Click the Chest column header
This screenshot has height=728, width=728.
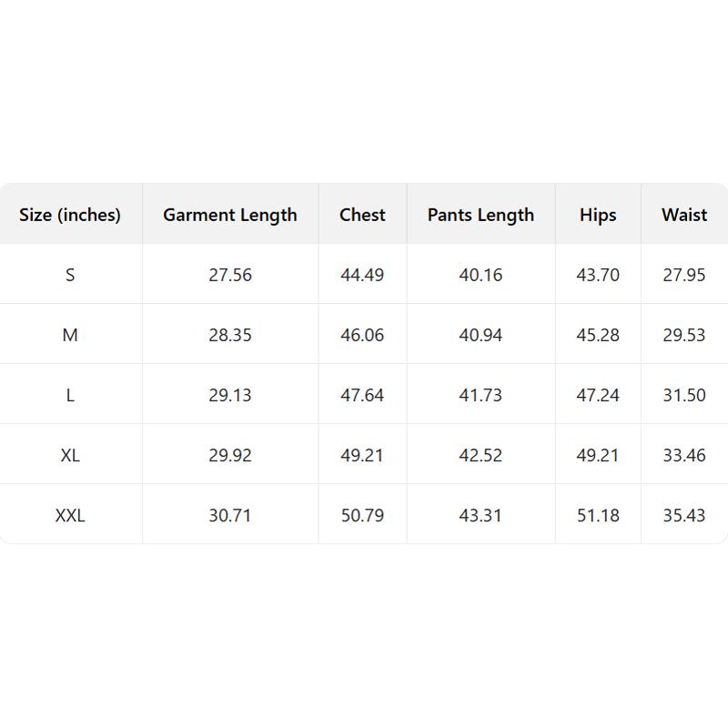tap(362, 215)
